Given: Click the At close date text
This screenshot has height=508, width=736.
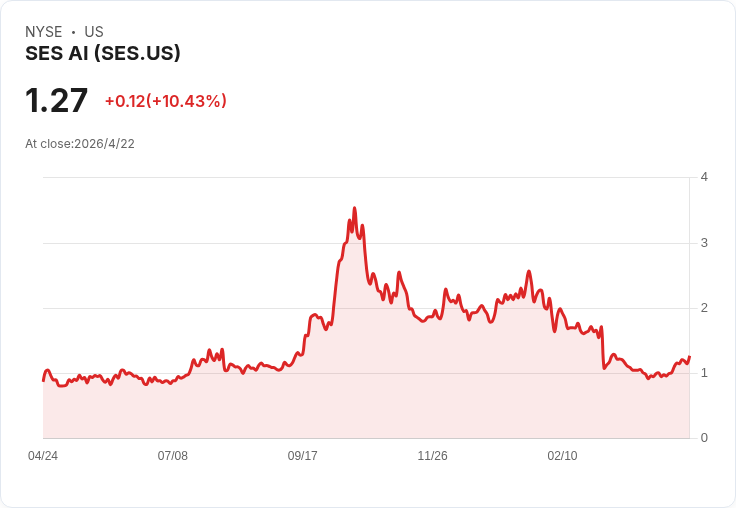Looking at the screenshot, I should [80, 143].
